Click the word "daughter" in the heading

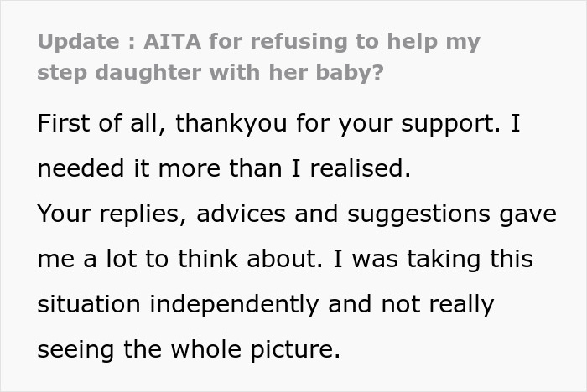(x=149, y=73)
